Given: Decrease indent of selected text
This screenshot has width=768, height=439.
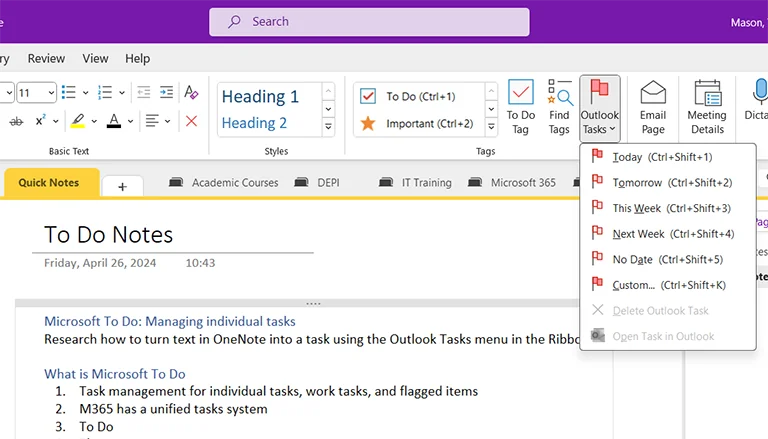Looking at the screenshot, I should coord(144,92).
